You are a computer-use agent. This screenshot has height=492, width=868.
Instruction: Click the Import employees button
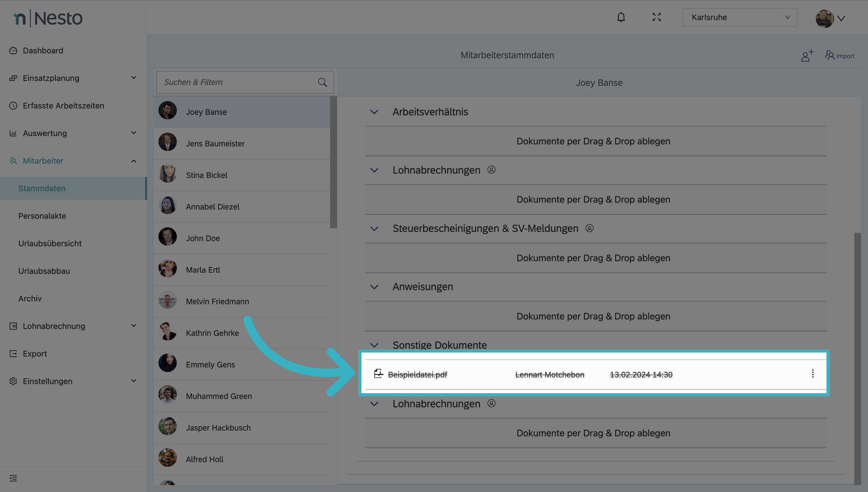coord(840,56)
